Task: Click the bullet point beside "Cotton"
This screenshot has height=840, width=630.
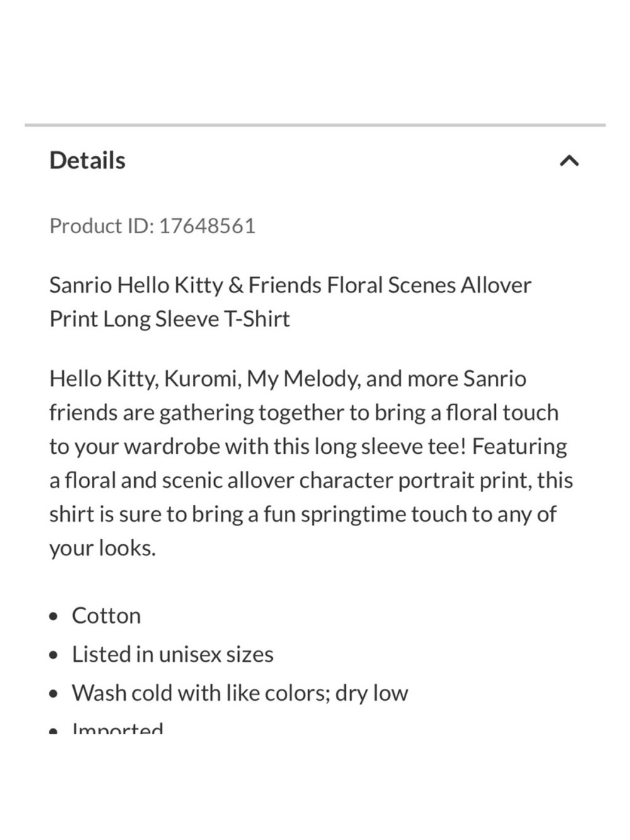Action: (55, 616)
